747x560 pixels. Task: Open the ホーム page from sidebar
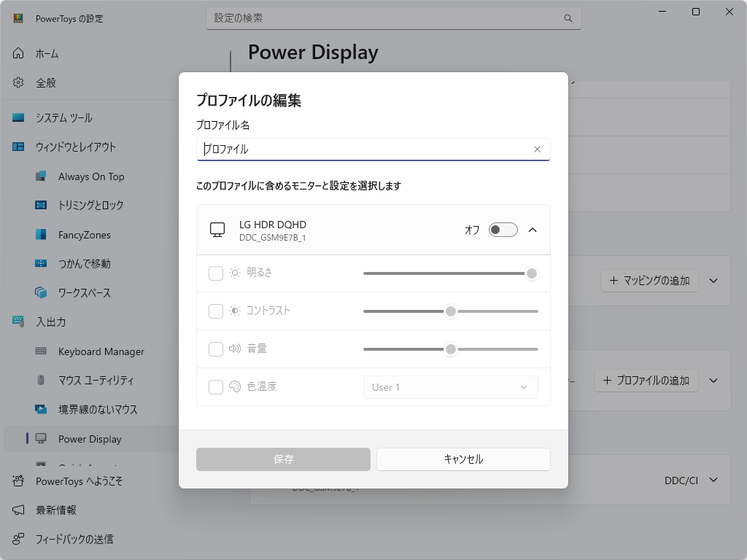[18, 53]
